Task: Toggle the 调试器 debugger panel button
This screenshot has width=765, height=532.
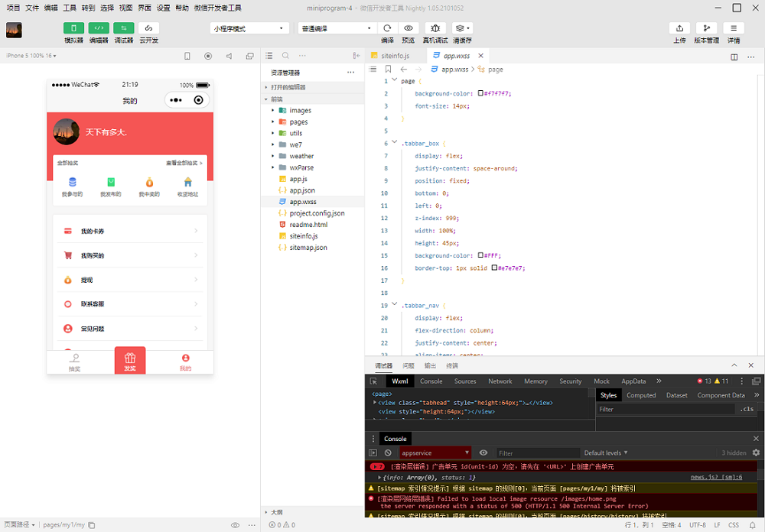Action: (123, 28)
